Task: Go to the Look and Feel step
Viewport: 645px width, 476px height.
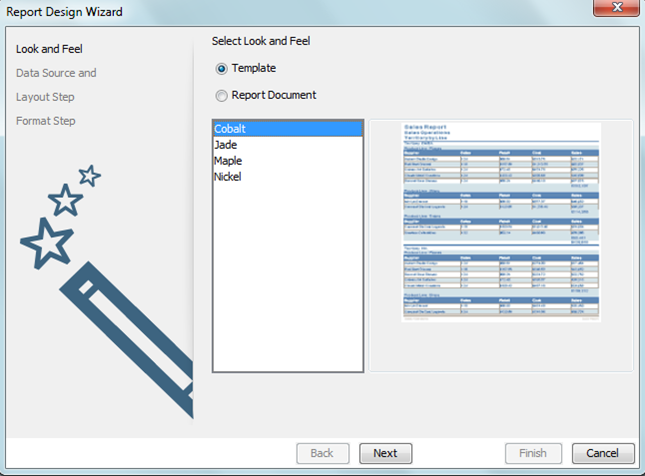Action: click(x=49, y=49)
